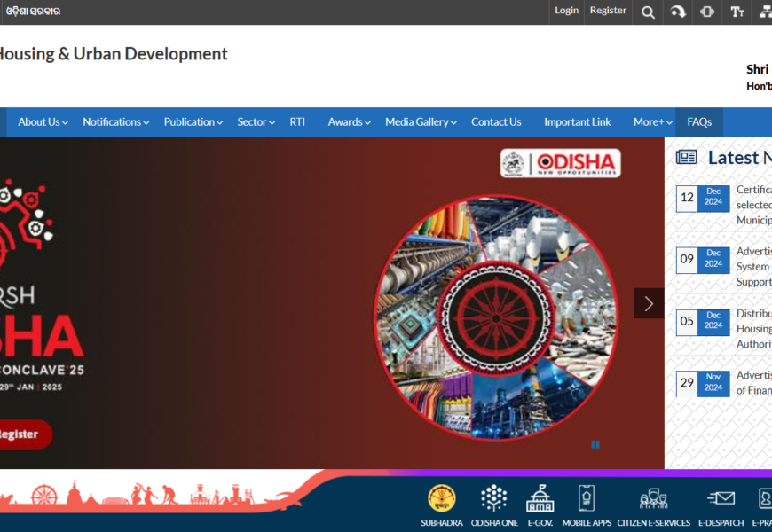Image resolution: width=772 pixels, height=532 pixels.
Task: Click the Register link in top bar
Action: click(608, 11)
